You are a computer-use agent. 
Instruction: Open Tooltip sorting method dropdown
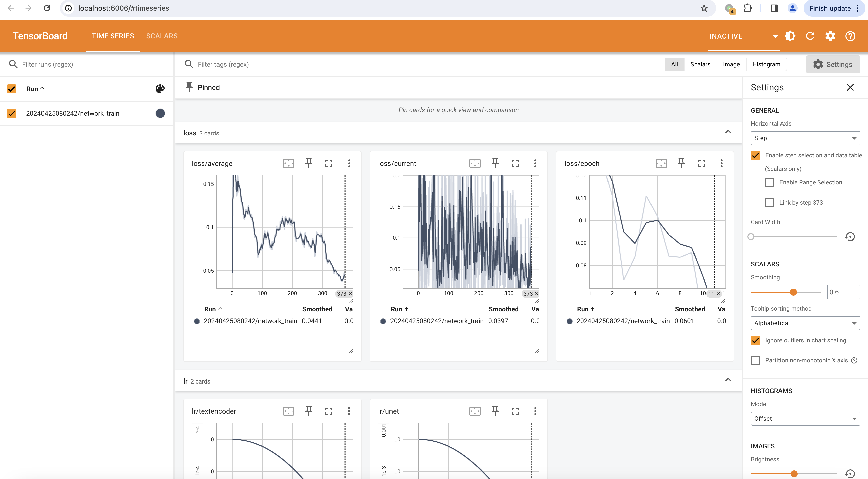(x=805, y=323)
